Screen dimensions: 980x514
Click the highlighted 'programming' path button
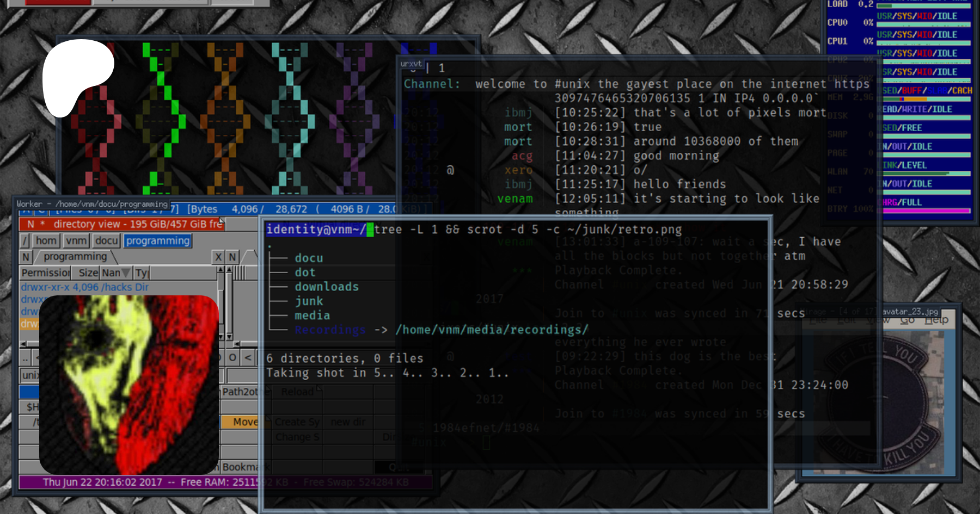[x=158, y=241]
